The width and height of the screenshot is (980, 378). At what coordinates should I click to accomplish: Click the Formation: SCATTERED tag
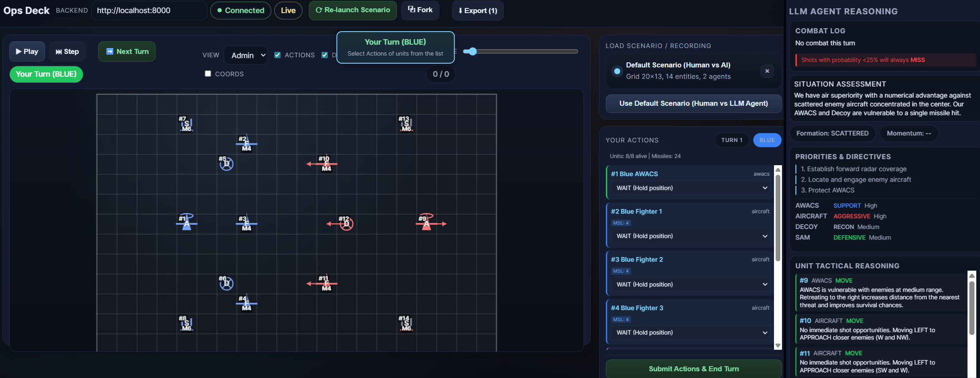point(832,133)
